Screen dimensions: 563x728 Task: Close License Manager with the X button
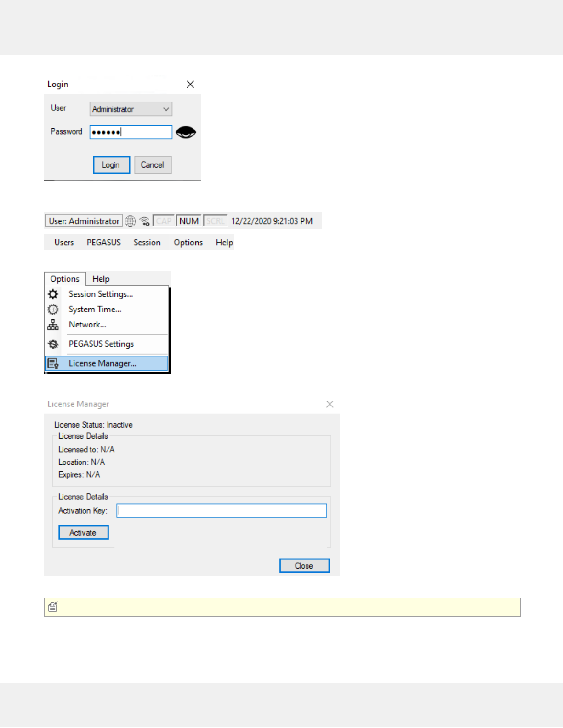pyautogui.click(x=330, y=404)
